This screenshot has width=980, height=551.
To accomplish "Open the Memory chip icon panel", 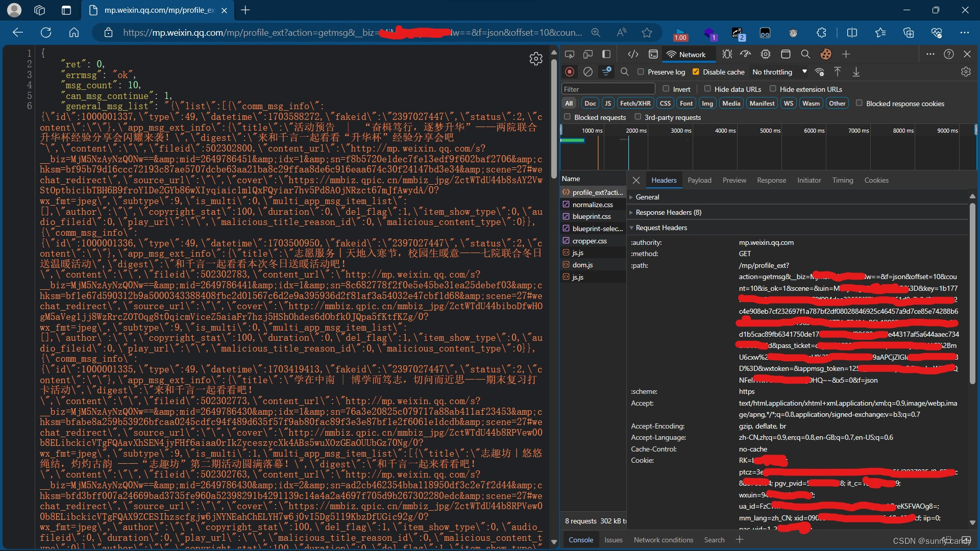I will click(766, 54).
